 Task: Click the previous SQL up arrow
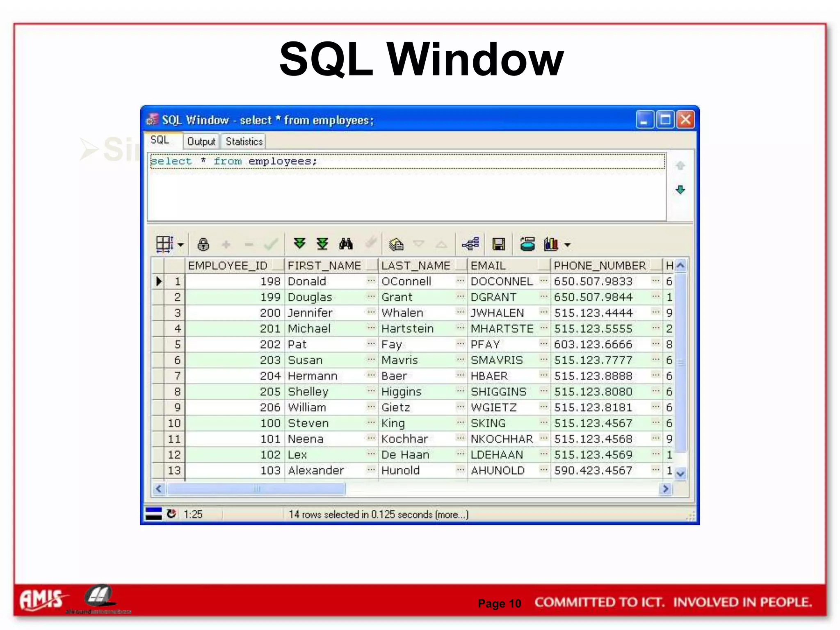click(680, 166)
